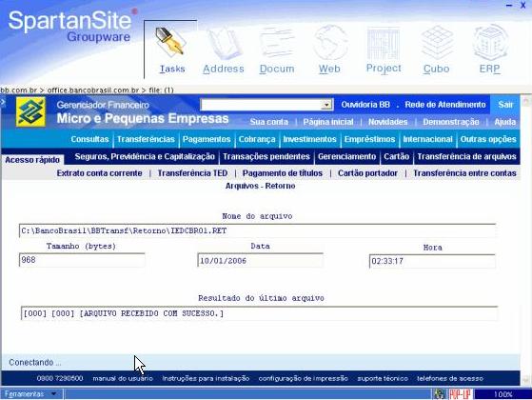The image size is (532, 400).
Task: Click Cartão portador link
Action: click(x=367, y=173)
